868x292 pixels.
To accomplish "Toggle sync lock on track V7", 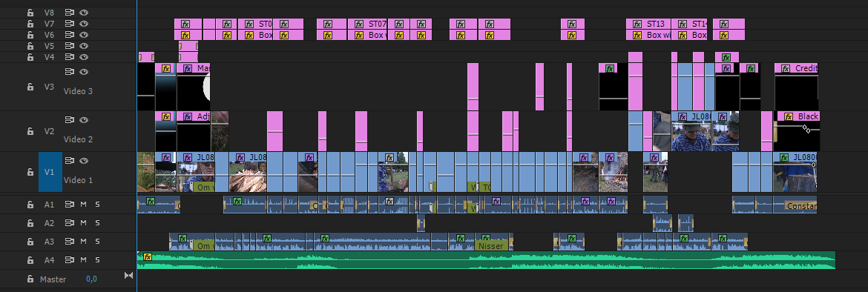I will (70, 24).
